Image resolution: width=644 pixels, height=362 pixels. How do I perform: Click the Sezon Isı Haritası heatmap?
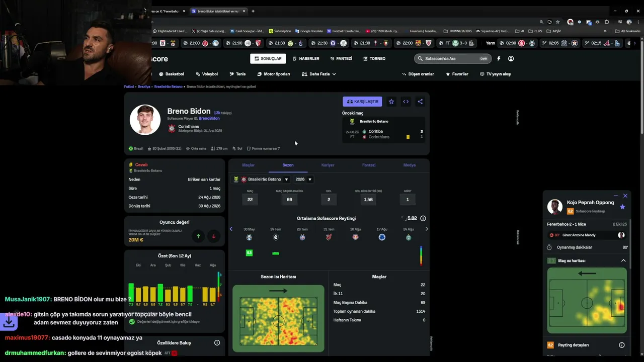coord(278,319)
